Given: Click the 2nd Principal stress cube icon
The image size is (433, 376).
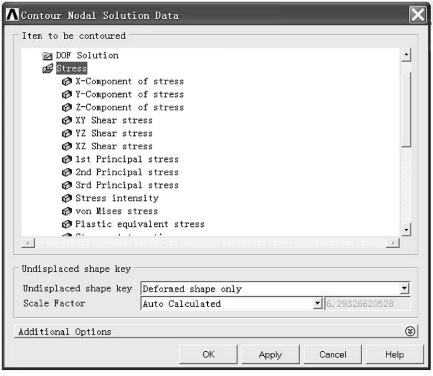Looking at the screenshot, I should point(67,173).
